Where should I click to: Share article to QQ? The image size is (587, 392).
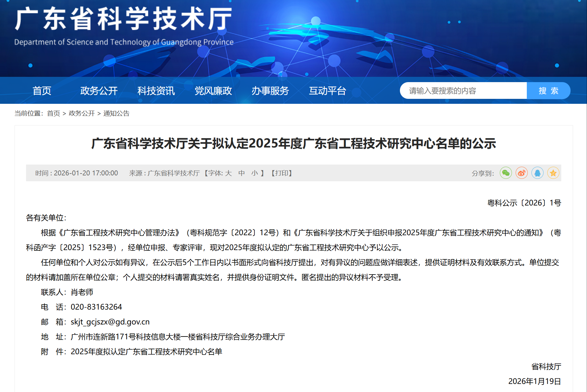pyautogui.click(x=538, y=173)
